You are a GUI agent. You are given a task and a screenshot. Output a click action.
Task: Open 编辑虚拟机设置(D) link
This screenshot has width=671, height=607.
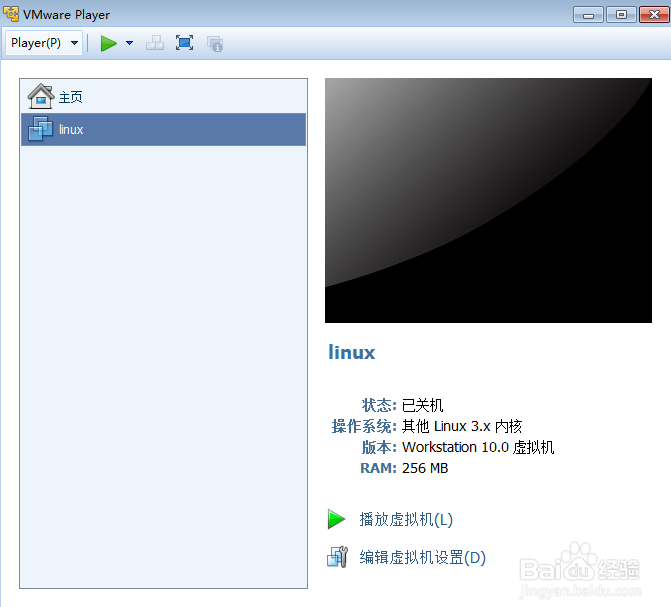click(423, 557)
